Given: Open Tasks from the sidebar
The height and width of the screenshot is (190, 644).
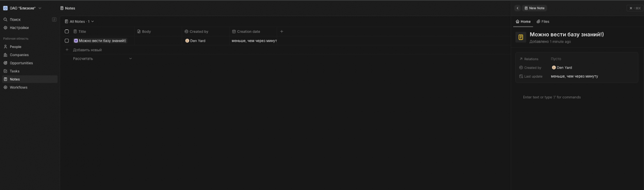Looking at the screenshot, I should 14,71.
